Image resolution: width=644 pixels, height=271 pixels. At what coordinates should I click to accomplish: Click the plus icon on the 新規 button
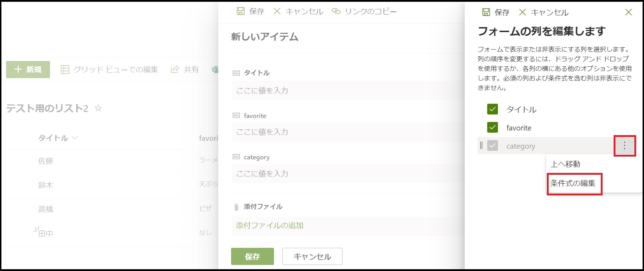[x=18, y=69]
